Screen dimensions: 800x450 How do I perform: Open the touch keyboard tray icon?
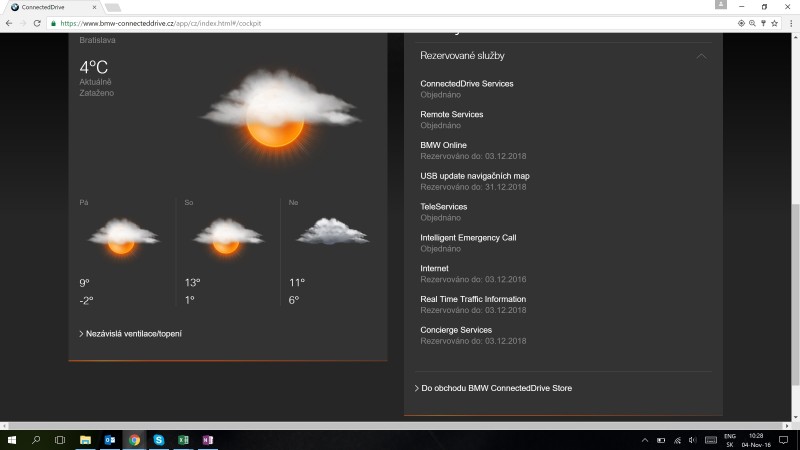tap(711, 440)
